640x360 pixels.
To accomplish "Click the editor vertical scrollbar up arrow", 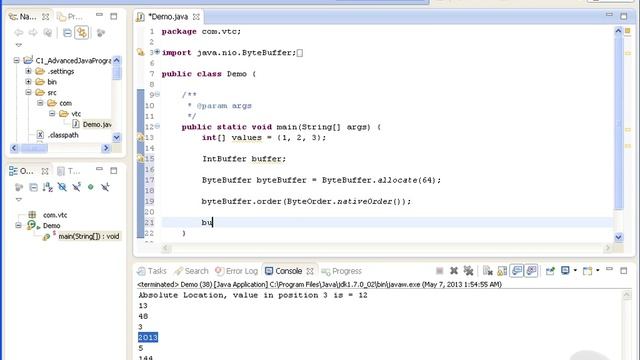I will click(x=619, y=31).
